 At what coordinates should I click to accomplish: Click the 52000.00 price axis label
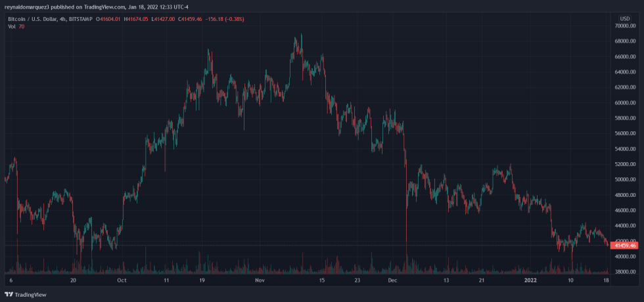[624, 165]
